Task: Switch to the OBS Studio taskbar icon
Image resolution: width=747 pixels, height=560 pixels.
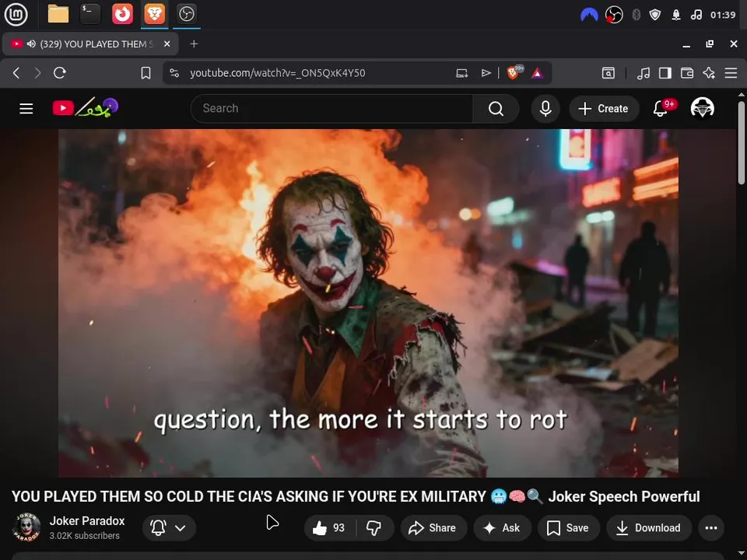Action: point(186,14)
